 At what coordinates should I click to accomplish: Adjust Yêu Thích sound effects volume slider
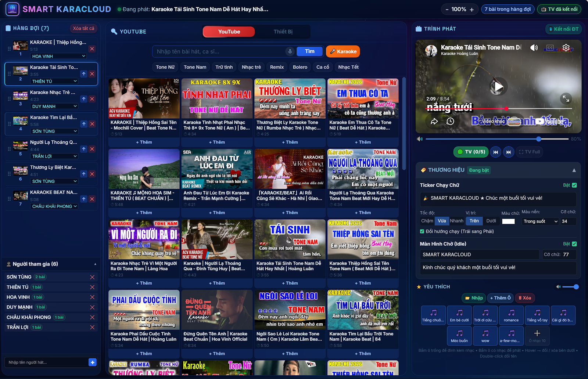tap(570, 287)
